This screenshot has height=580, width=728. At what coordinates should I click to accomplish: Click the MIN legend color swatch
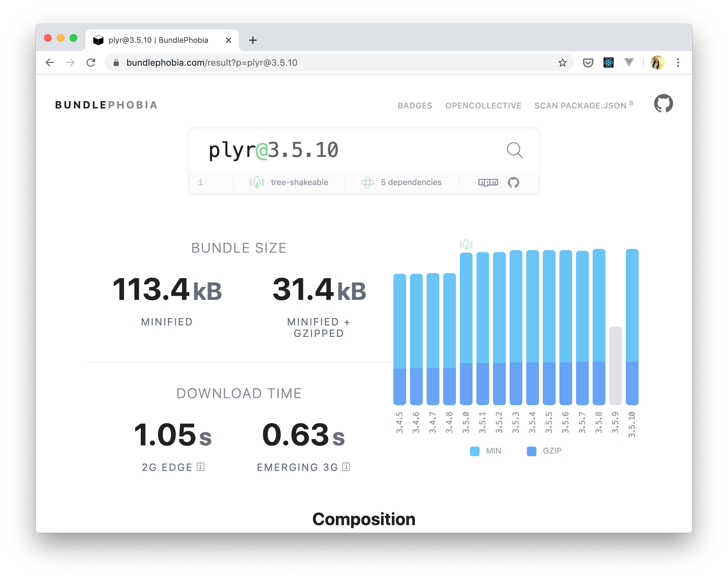coord(474,451)
